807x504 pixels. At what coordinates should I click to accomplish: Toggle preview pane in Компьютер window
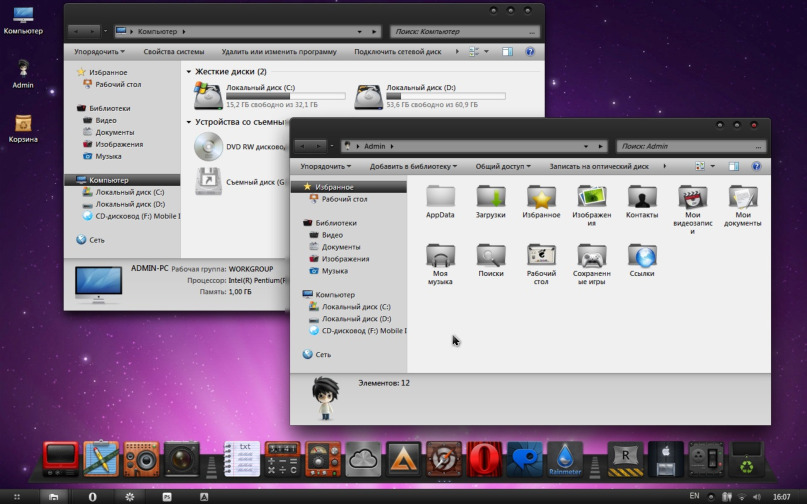pos(508,51)
